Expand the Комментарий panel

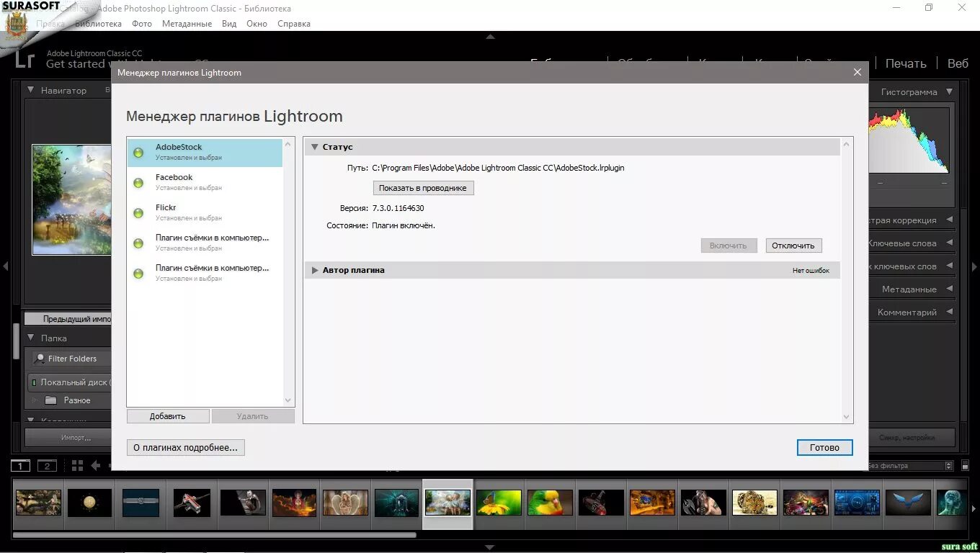[x=949, y=313]
